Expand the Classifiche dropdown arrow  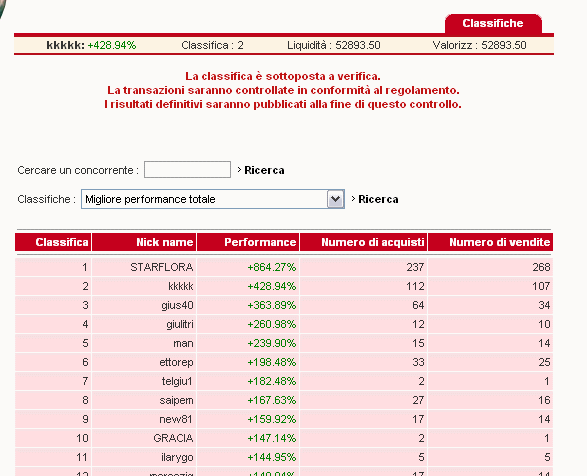pyautogui.click(x=335, y=199)
